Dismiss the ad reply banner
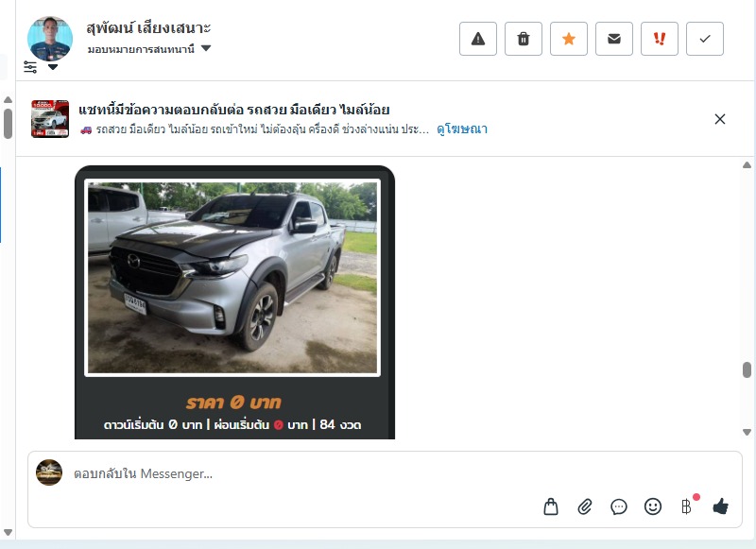756x549 pixels. (x=720, y=119)
